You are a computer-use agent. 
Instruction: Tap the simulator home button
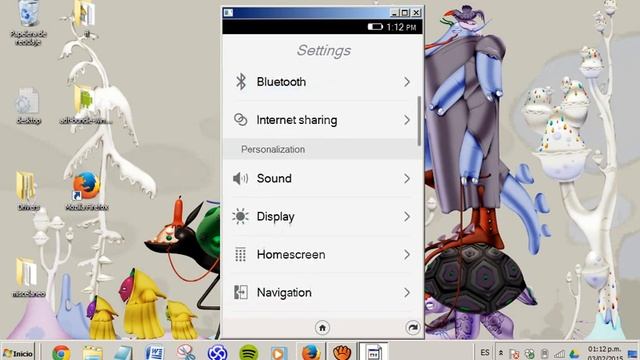(x=322, y=328)
